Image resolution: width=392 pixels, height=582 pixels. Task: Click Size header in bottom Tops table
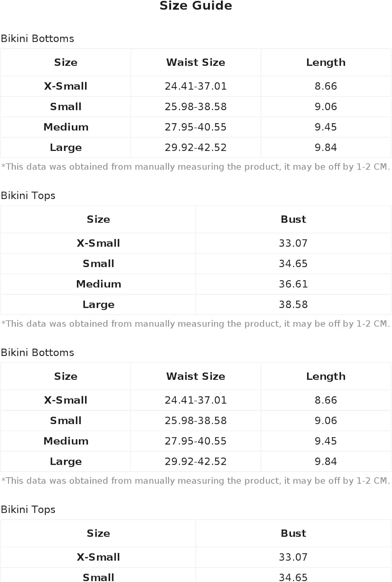click(99, 533)
